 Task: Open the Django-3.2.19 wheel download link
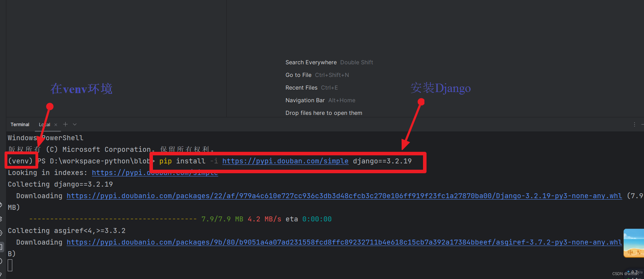click(344, 196)
